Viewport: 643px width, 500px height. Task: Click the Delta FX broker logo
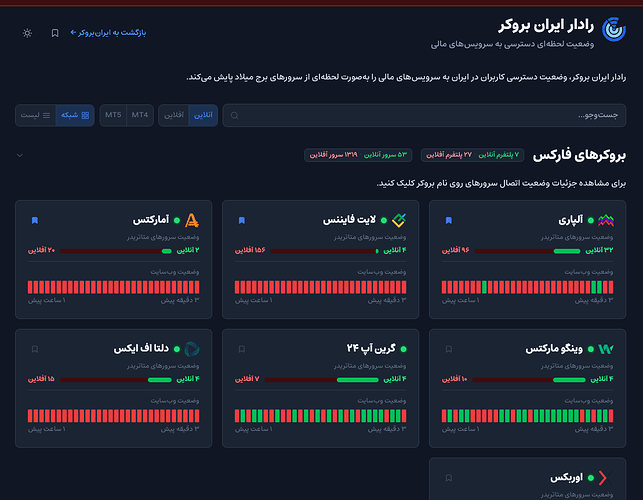pos(192,349)
